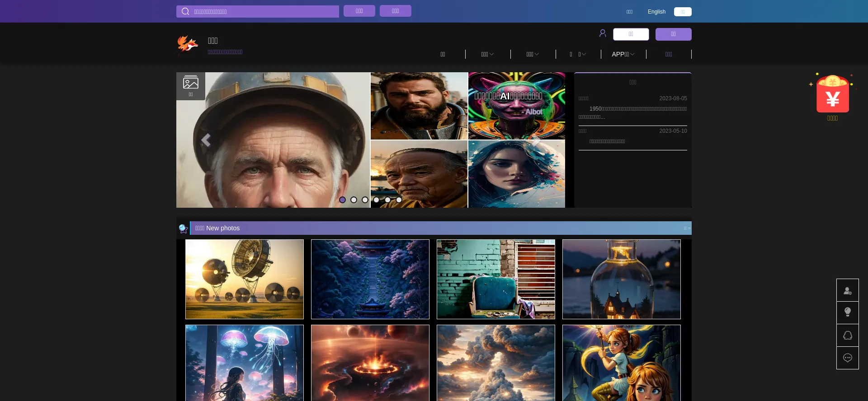
Task: Select the third carousel indicator dot
Action: pos(365,200)
